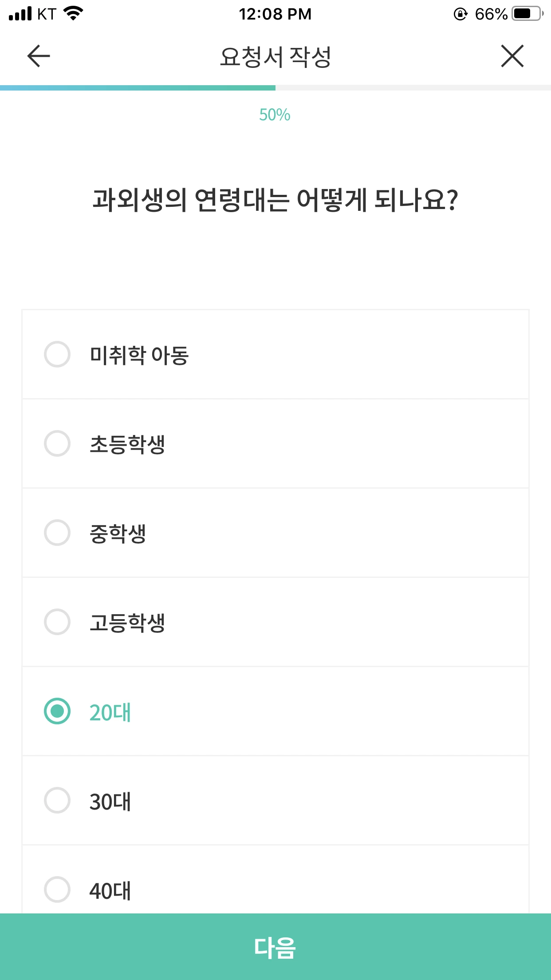This screenshot has width=551, height=980.
Task: Tap the 12:08 PM clock
Action: pos(275,14)
